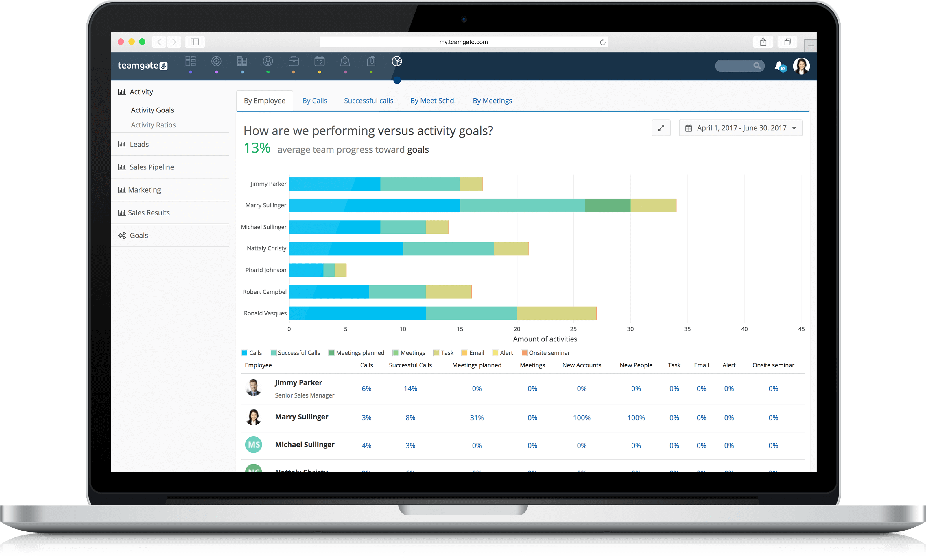926x560 pixels.
Task: Click the Marketing section icon
Action: (x=121, y=190)
